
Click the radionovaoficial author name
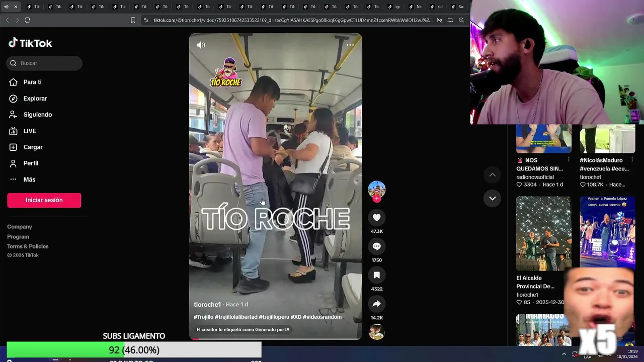(535, 177)
